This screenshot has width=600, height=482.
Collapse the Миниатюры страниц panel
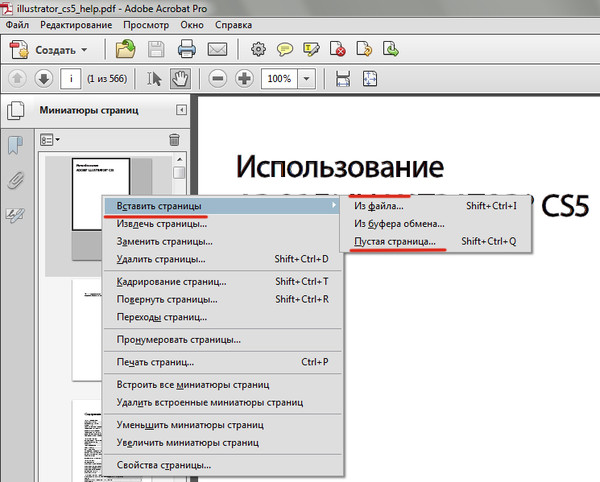(x=181, y=110)
